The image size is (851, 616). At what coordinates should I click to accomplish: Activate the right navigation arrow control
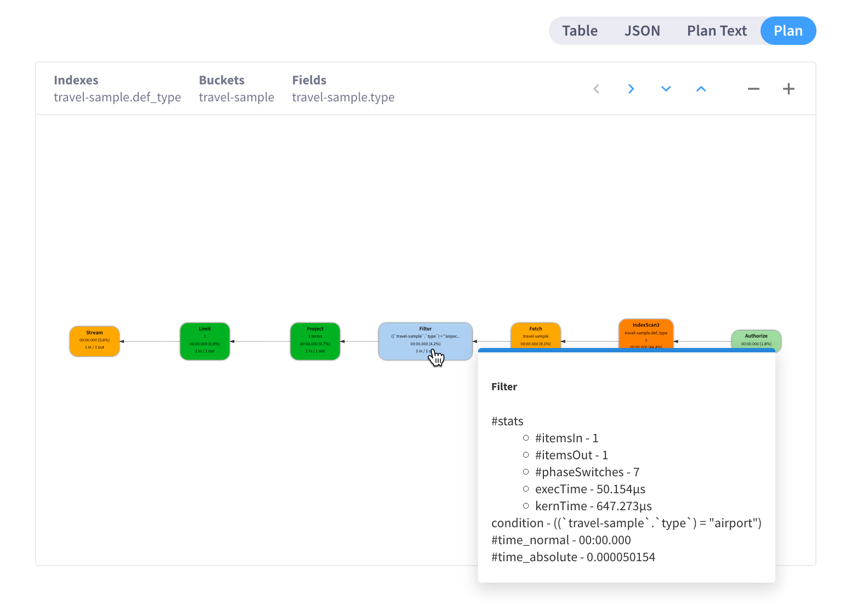click(631, 88)
